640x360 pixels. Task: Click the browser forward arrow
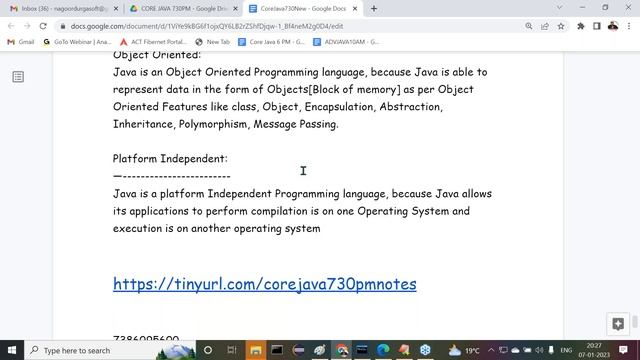pyautogui.click(x=27, y=26)
